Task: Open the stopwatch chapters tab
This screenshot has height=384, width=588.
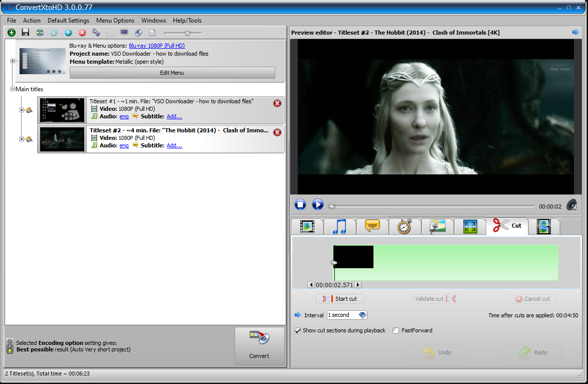Action: [405, 227]
